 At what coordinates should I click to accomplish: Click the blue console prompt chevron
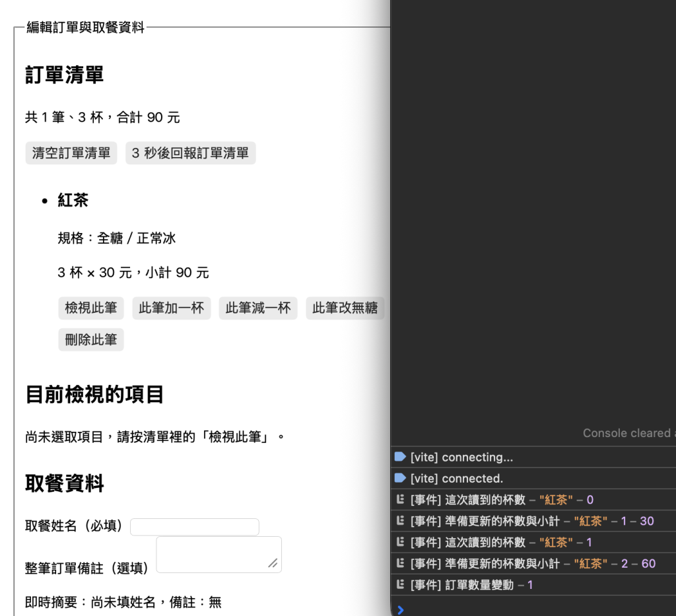click(401, 609)
